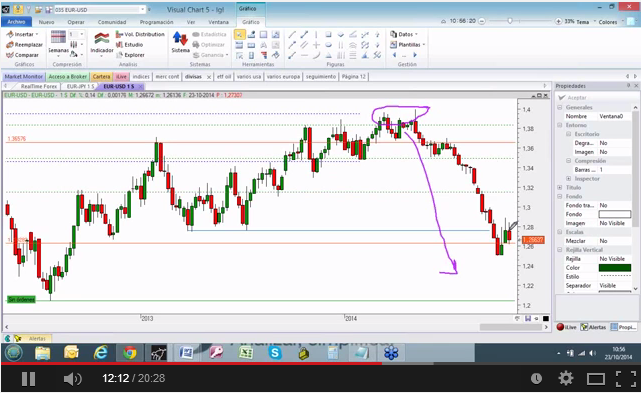Click the chart horizontal scrollbar thumb

[x=510, y=327]
